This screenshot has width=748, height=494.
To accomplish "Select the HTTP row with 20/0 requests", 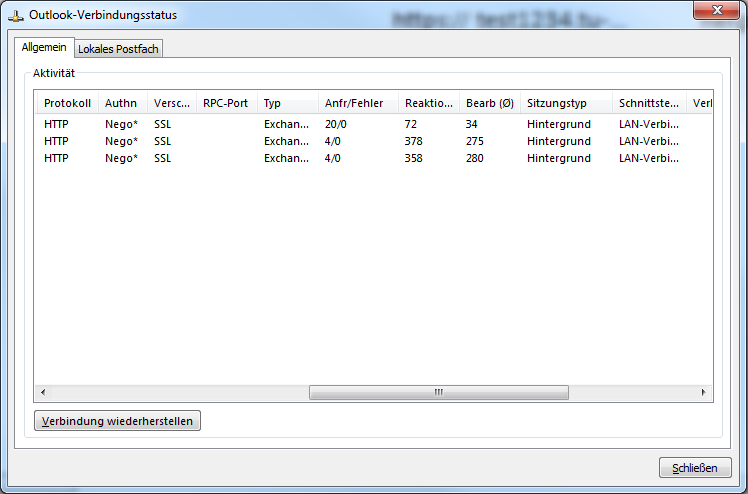I will point(374,124).
